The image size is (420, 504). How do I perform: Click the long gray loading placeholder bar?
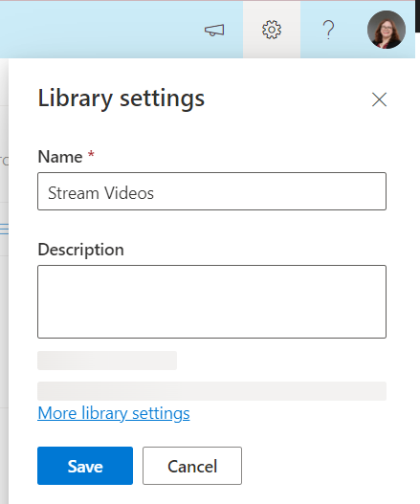[212, 391]
